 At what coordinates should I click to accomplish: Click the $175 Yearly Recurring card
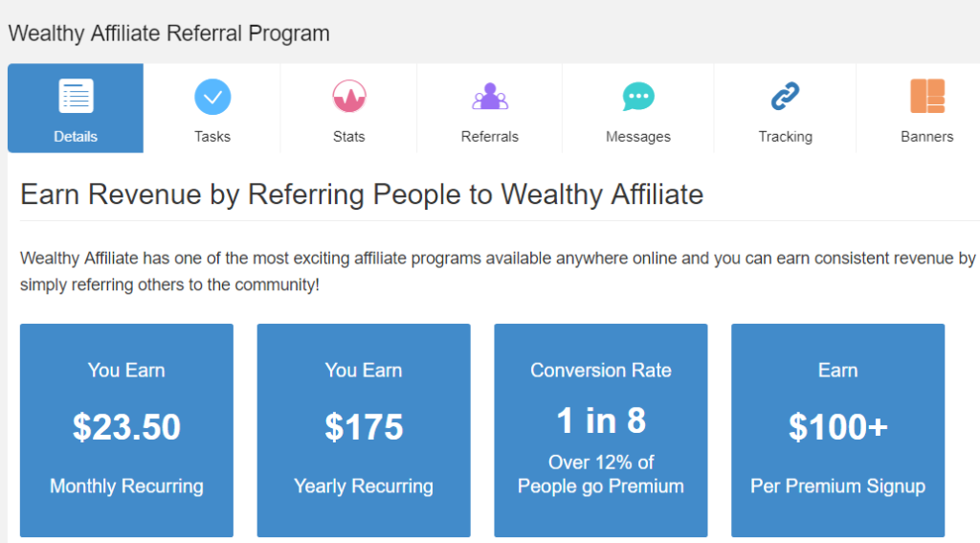[364, 430]
